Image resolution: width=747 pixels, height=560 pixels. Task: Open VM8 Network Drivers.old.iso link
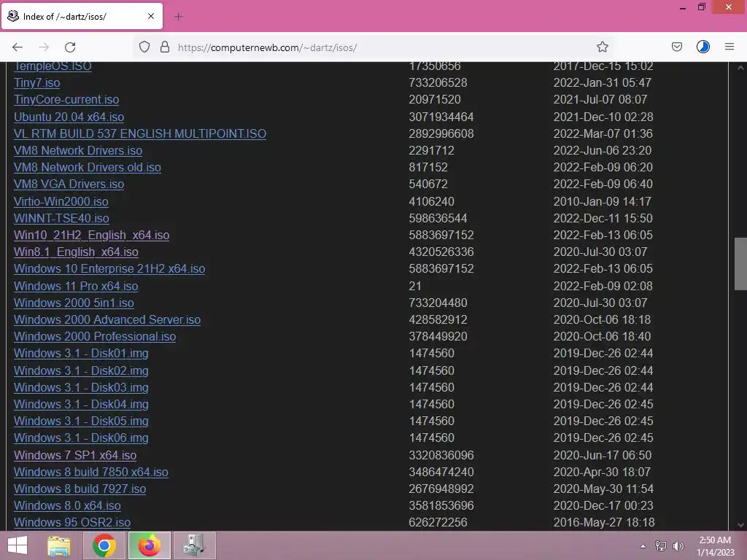[x=88, y=167]
